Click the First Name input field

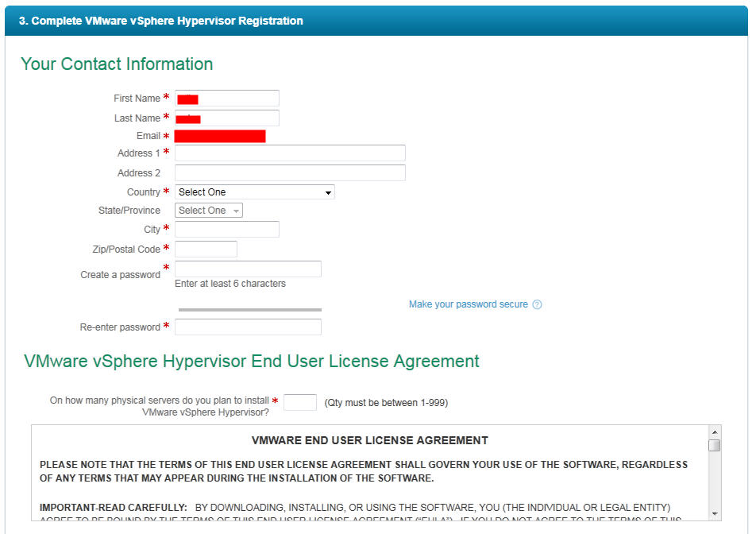(x=226, y=98)
